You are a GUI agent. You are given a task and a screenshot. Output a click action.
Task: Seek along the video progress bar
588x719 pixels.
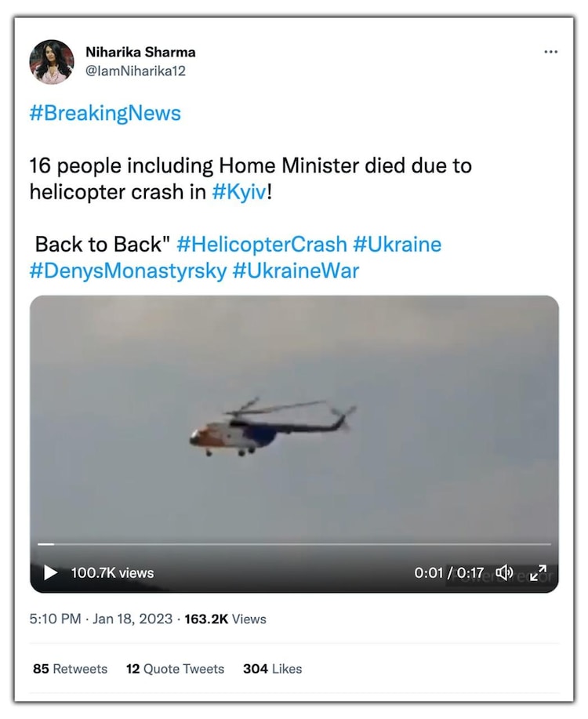(x=294, y=544)
